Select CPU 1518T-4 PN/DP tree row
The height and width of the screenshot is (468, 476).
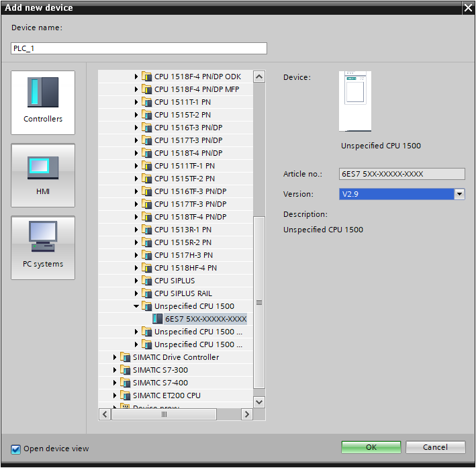tap(176, 153)
